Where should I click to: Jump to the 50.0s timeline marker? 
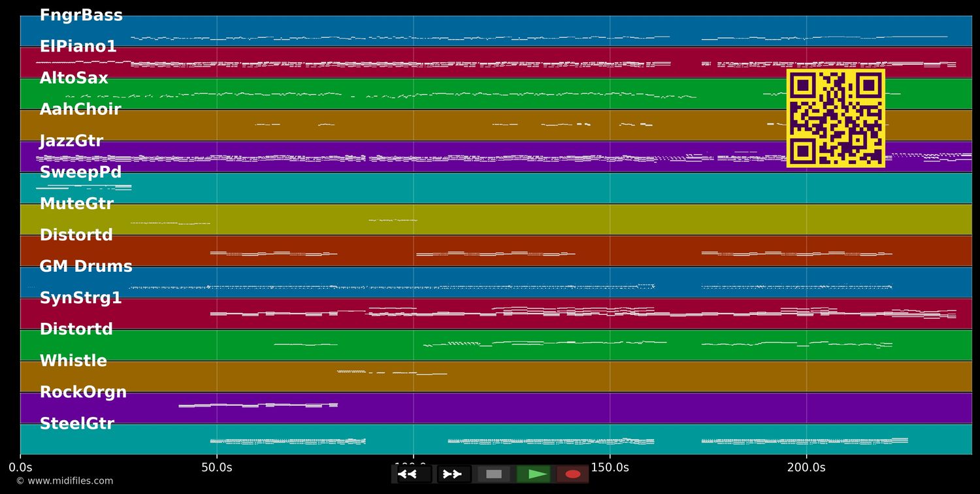click(x=216, y=467)
